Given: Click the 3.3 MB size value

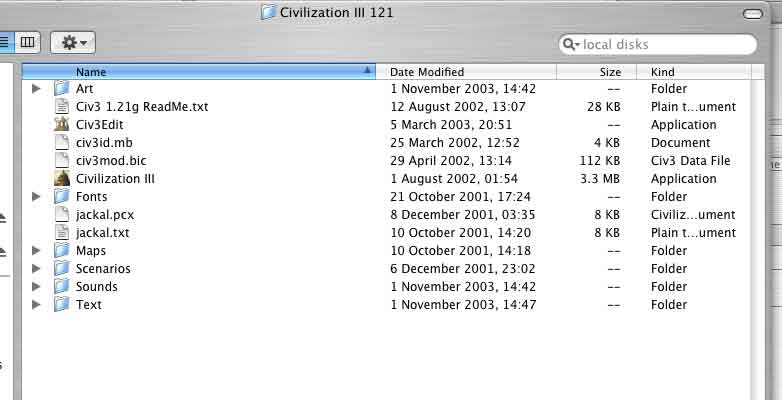Looking at the screenshot, I should pos(600,178).
